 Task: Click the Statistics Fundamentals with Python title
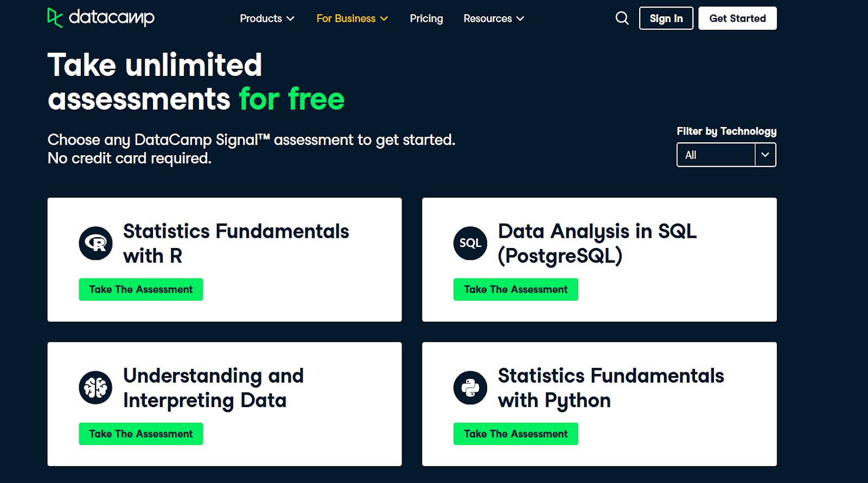(x=611, y=388)
